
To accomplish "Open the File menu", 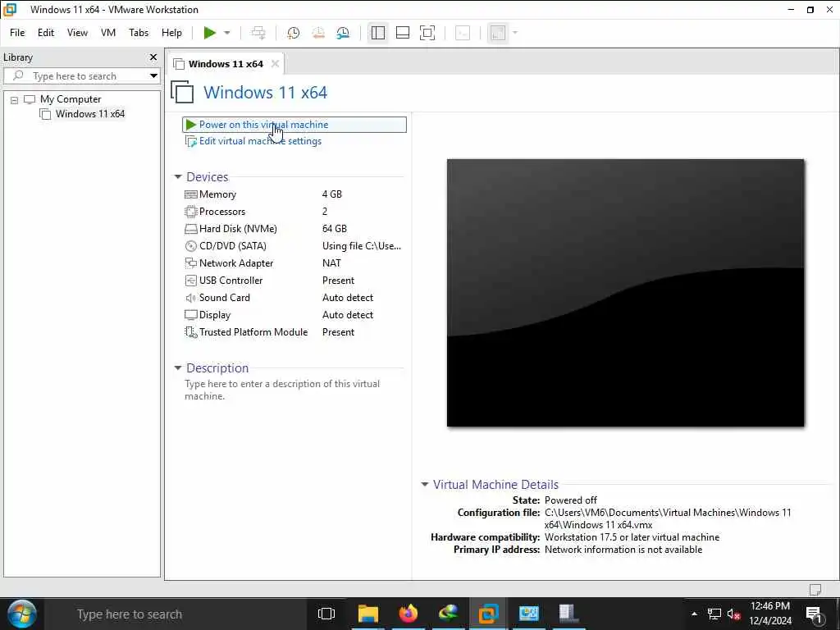I will click(x=17, y=33).
